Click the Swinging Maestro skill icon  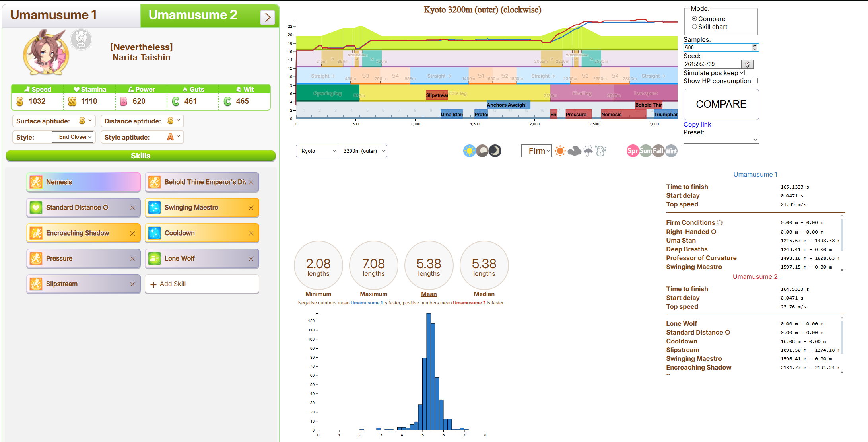pyautogui.click(x=154, y=208)
